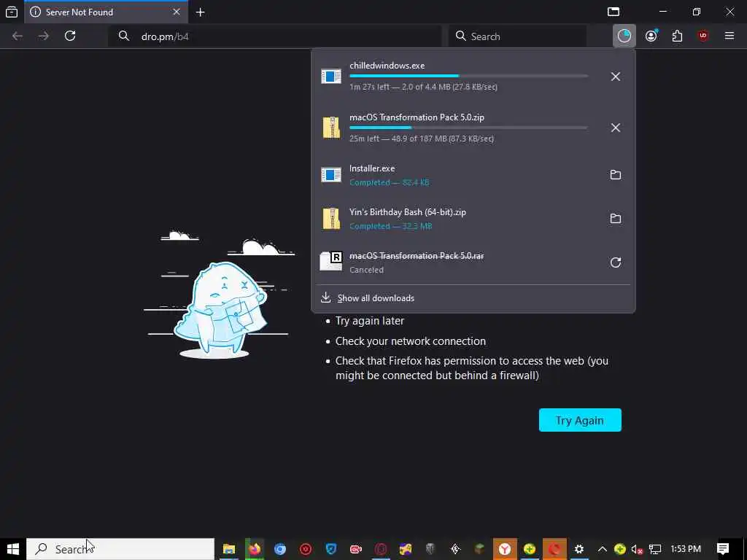Click the muted volume tray icon
This screenshot has width=747, height=560.
(x=637, y=550)
